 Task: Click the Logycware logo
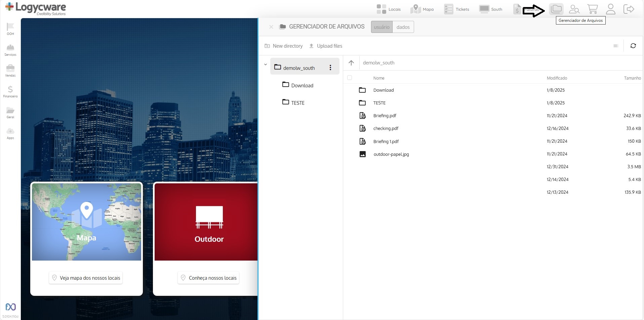(36, 9)
